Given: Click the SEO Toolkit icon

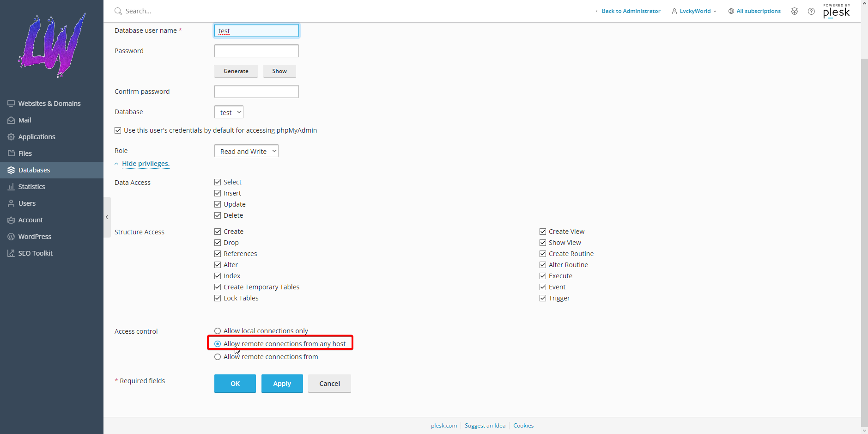Looking at the screenshot, I should click(x=11, y=253).
